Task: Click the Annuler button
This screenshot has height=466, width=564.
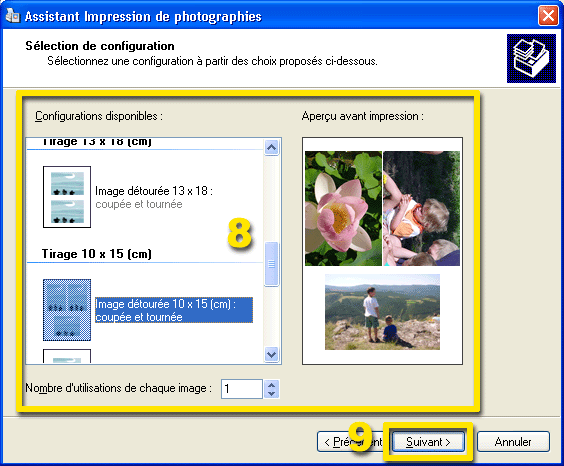Action: 513,442
